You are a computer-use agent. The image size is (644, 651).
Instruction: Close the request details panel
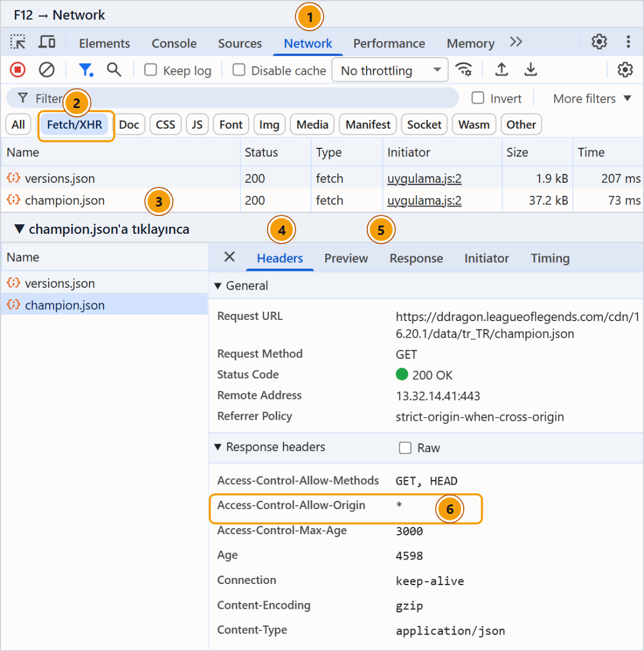(230, 257)
